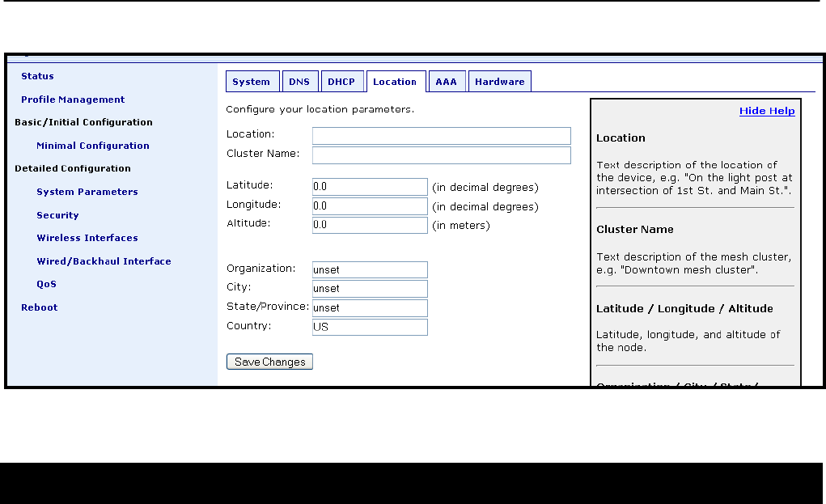Click the 'Organization:' field label
826x504 pixels.
pyautogui.click(x=261, y=269)
